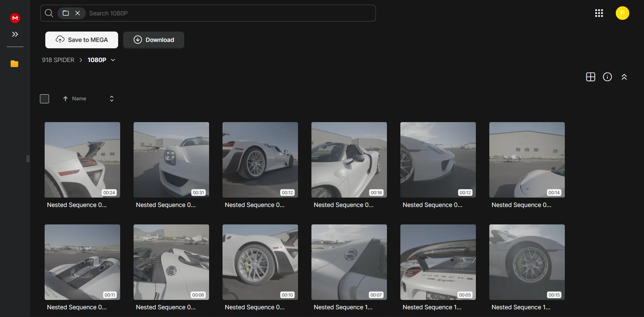The width and height of the screenshot is (644, 317).
Task: Clear the search with the X icon
Action: [x=78, y=13]
